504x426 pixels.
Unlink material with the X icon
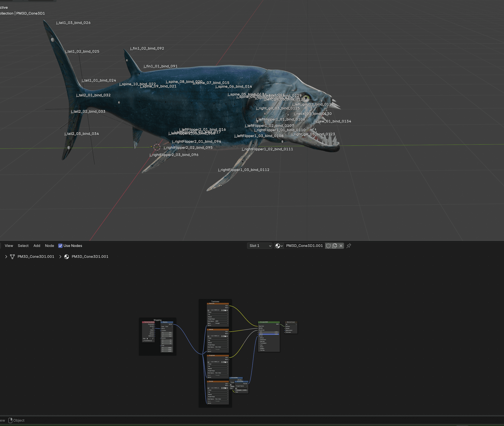pyautogui.click(x=341, y=246)
